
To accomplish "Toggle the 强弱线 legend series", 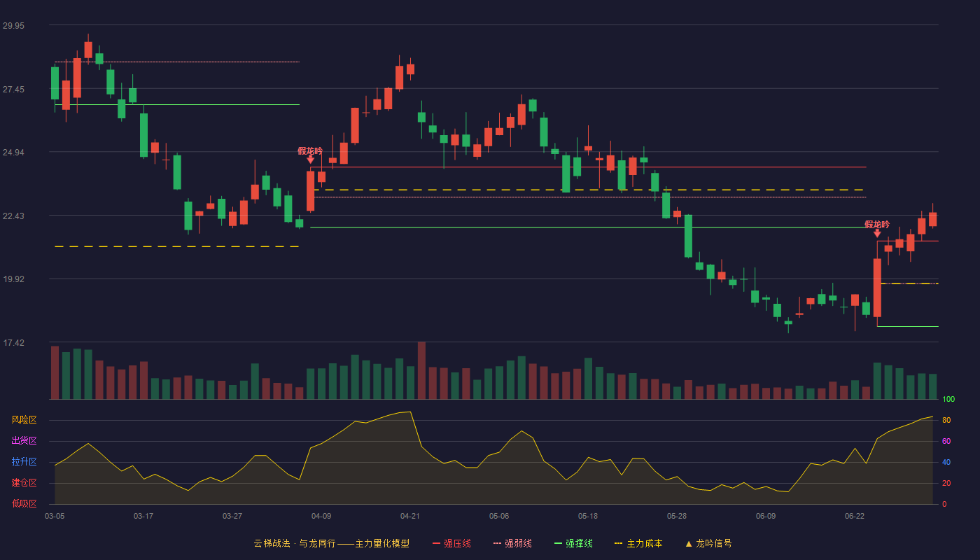I will 512,543.
